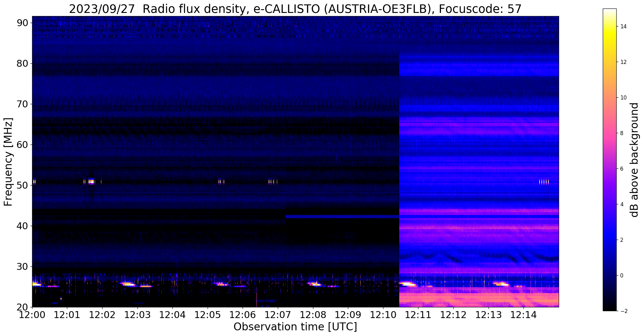This screenshot has width=644, height=336.
Task: Click the 50 MHz frequency tick label
Action: (23, 185)
